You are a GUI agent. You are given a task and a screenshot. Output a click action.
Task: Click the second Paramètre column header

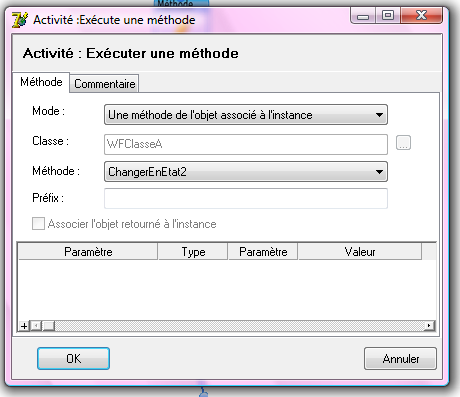[x=263, y=252]
